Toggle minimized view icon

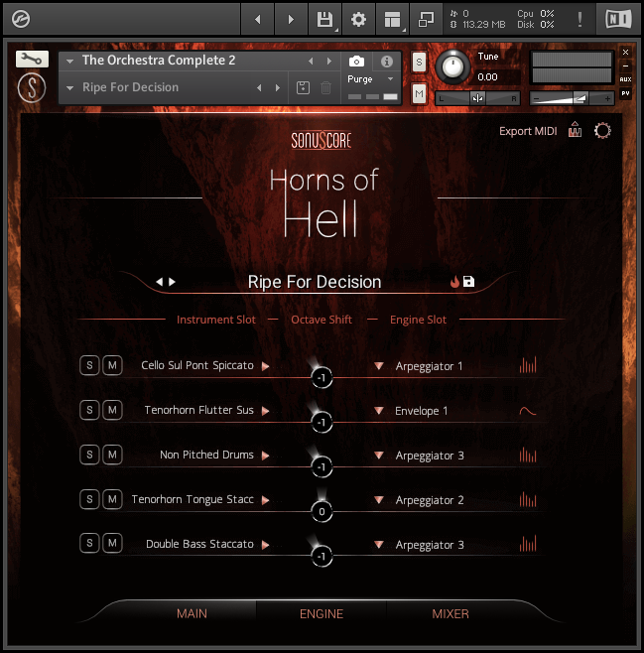(426, 19)
